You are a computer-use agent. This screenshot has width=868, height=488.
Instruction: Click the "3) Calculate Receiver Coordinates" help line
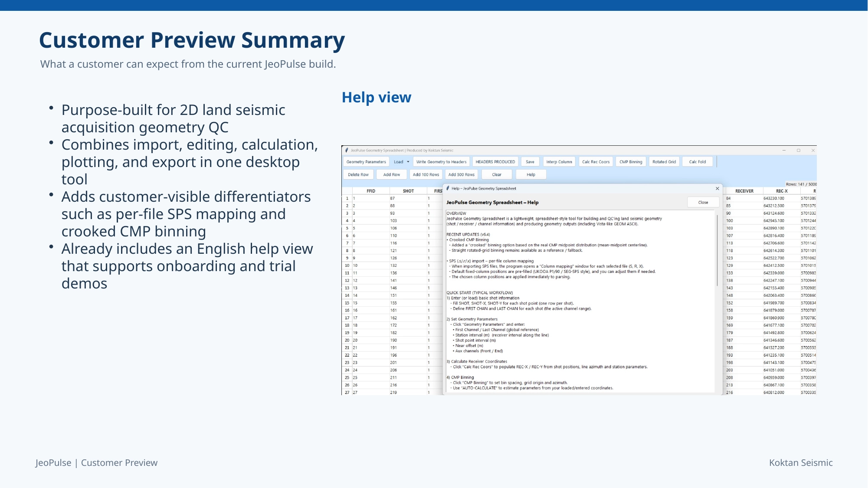[477, 361]
